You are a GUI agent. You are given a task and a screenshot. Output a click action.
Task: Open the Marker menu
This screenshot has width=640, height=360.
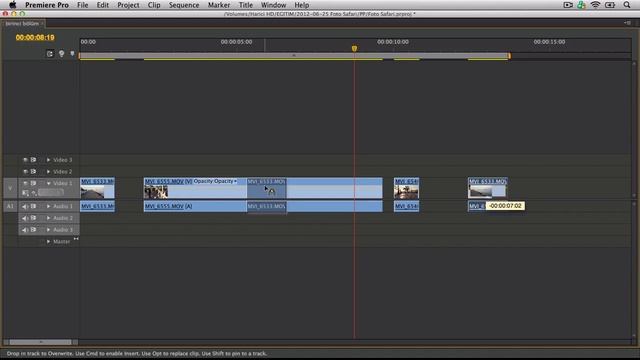[219, 5]
